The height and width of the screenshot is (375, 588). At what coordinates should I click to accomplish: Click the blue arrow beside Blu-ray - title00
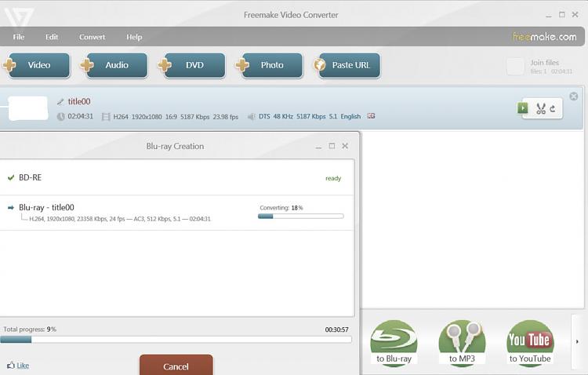11,208
